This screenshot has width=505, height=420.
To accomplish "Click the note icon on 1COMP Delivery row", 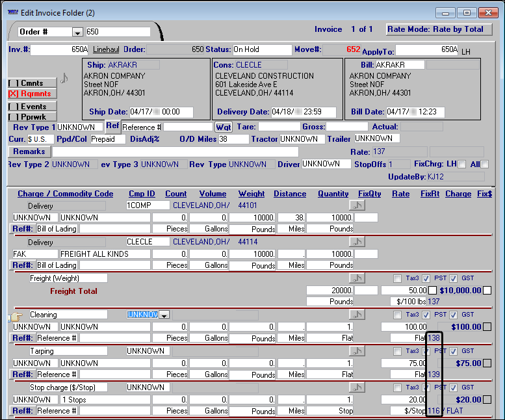I will coord(356,205).
